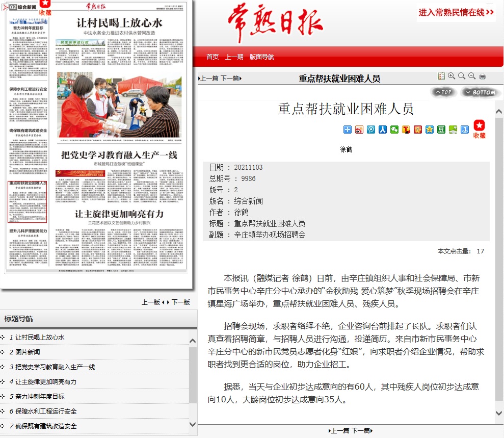
Task: Go to previous page via 上一版
Action: click(151, 302)
